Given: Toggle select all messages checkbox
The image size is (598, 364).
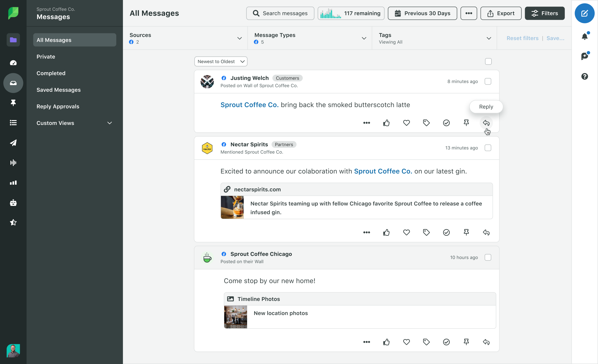Looking at the screenshot, I should [488, 61].
